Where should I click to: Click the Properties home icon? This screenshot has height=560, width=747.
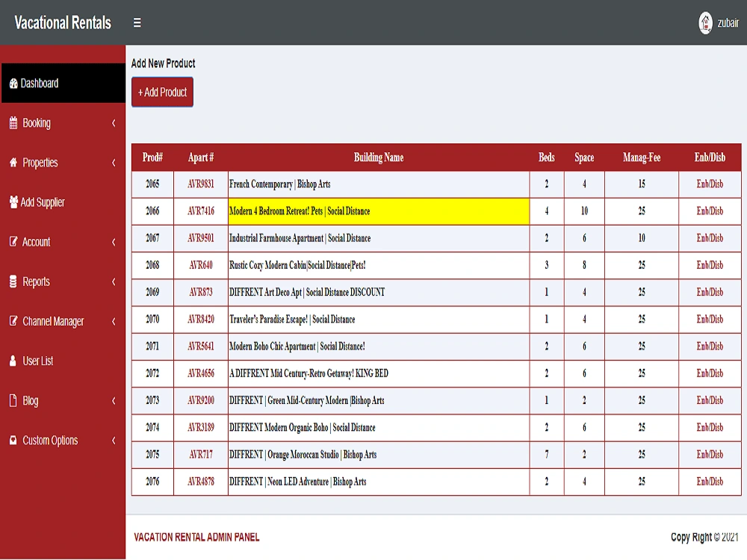pos(13,162)
